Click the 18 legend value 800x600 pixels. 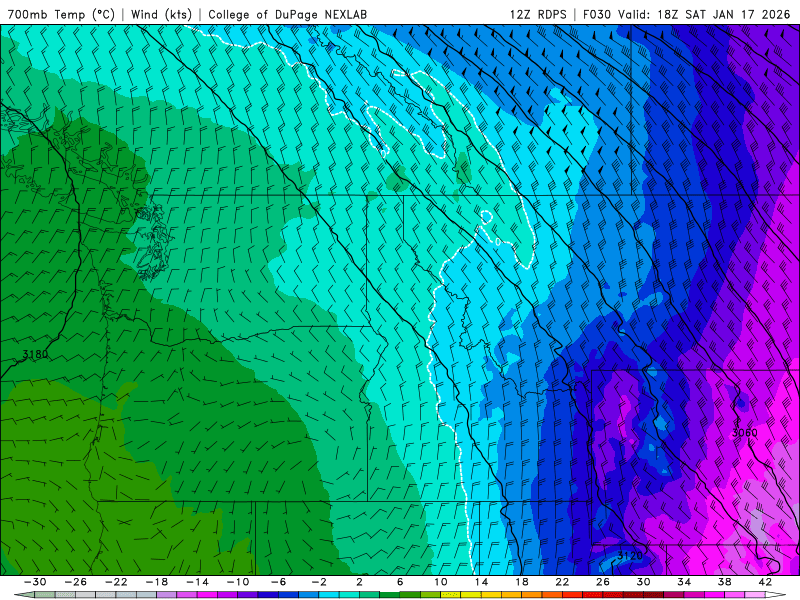point(522,582)
